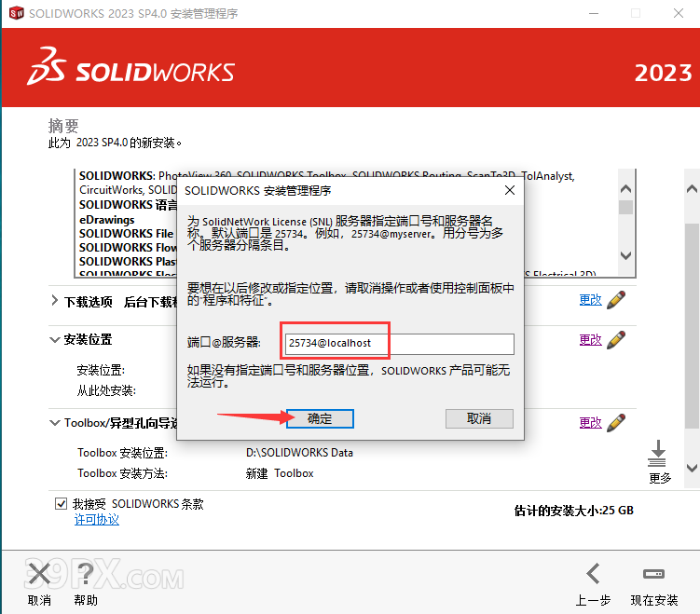Toggle the 我接受 SOLIDWORKS 条款 checkbox
The image size is (700, 614).
62,504
